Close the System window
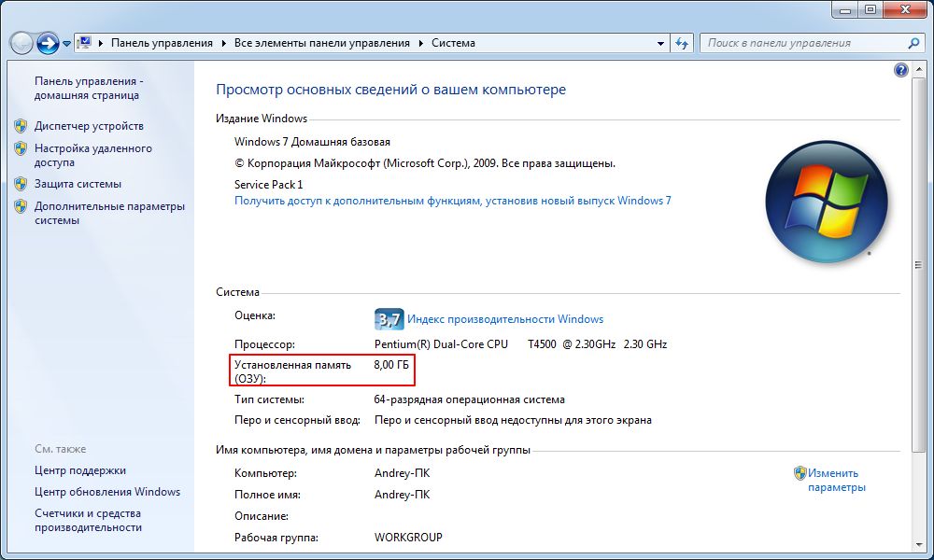This screenshot has height=560, width=934. click(x=905, y=9)
